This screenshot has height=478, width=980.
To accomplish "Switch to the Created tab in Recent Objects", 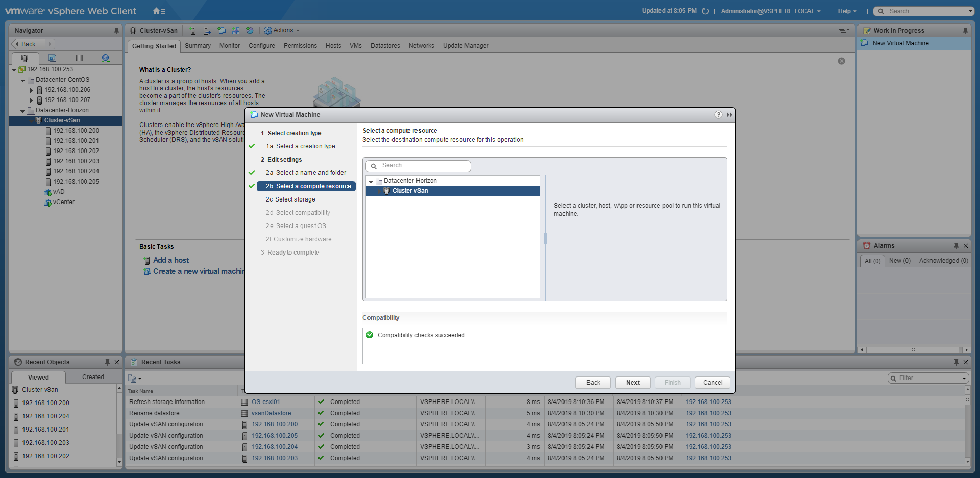I will coord(93,377).
